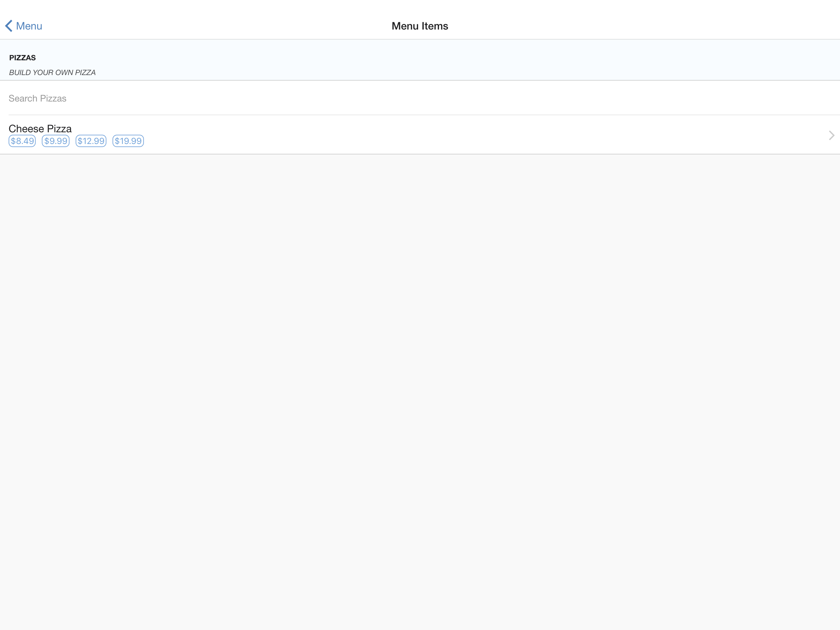Focus the Search Pizzas field
This screenshot has width=840, height=630.
(420, 98)
